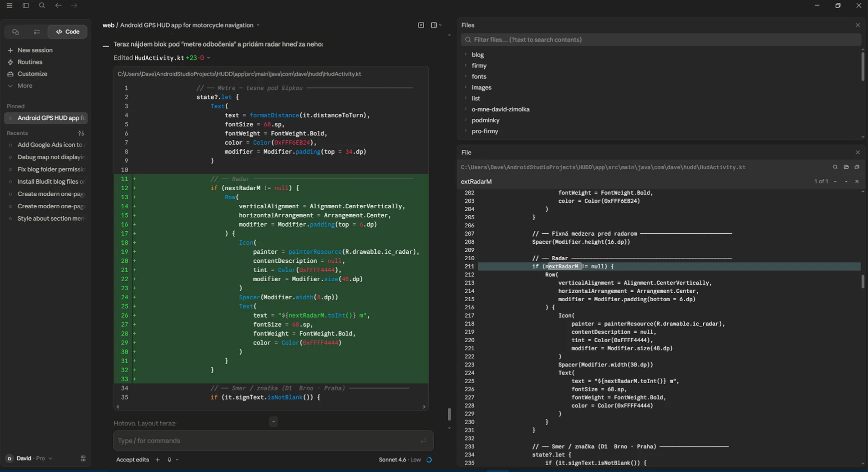
Task: Copy file path with the copy icon
Action: point(857,167)
